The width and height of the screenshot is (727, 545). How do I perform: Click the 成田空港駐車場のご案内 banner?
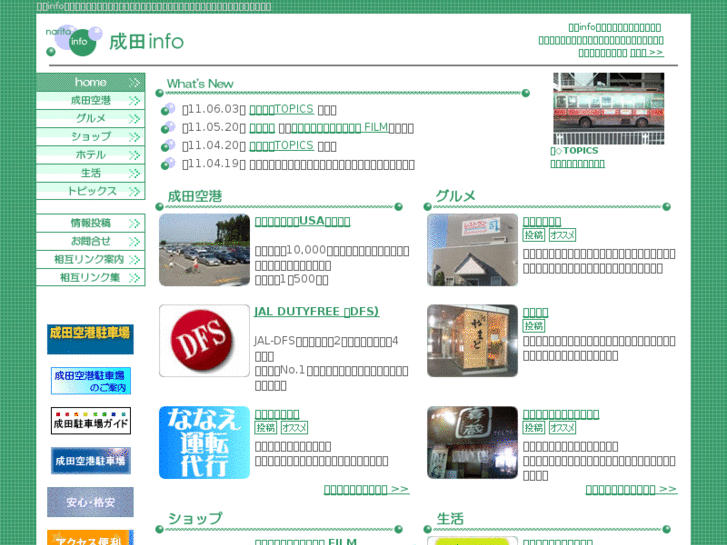click(91, 381)
